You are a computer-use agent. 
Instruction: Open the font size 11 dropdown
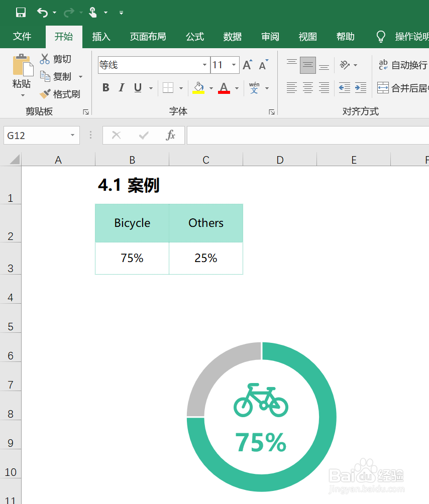click(234, 65)
